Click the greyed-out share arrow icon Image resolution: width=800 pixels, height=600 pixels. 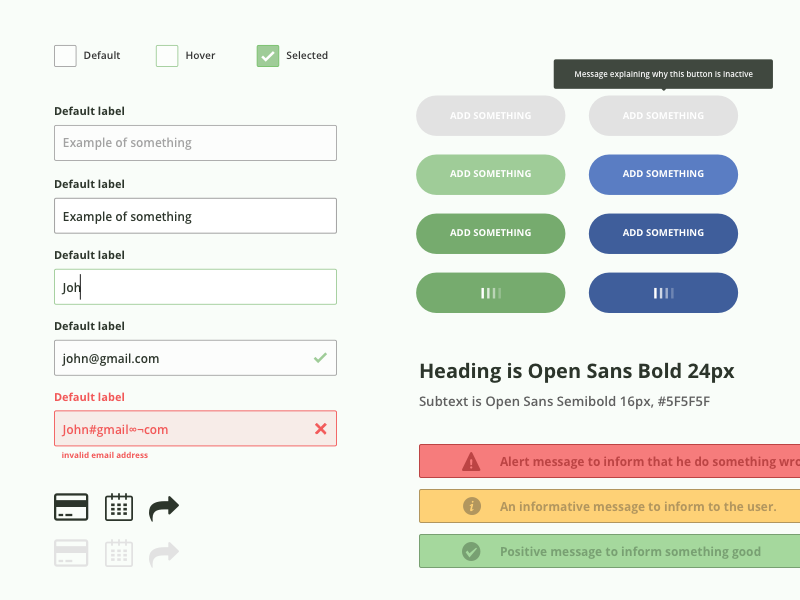pyautogui.click(x=164, y=555)
